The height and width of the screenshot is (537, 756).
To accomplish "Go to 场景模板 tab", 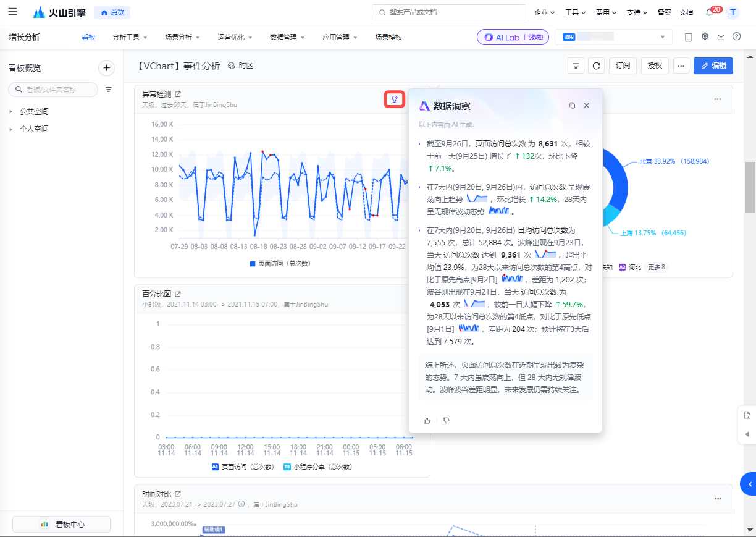I will (x=388, y=37).
